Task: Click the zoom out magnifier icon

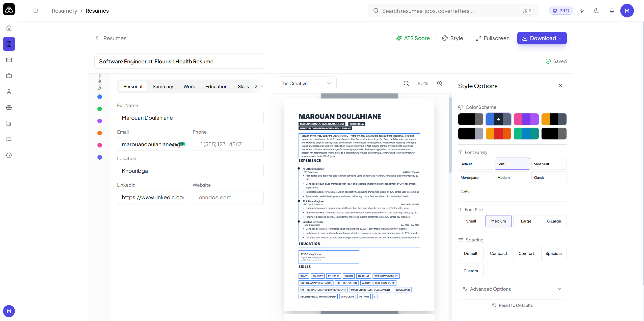Action: pos(406,83)
